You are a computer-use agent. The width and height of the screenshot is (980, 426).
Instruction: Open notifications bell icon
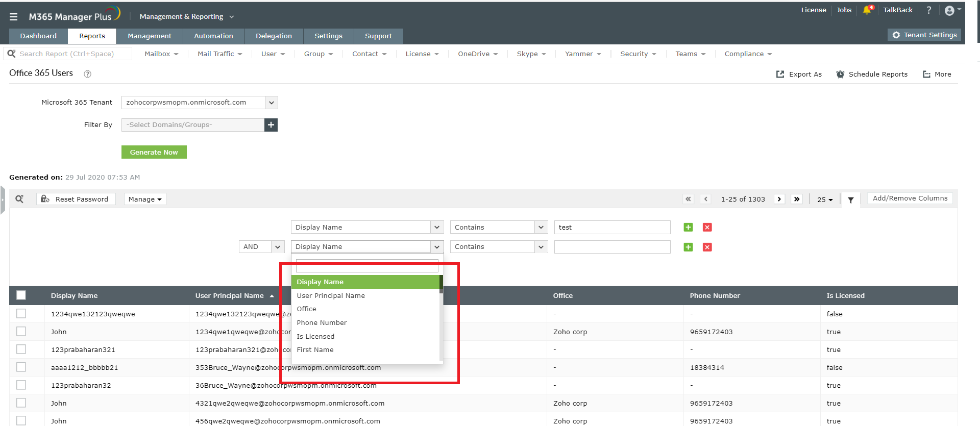point(868,10)
